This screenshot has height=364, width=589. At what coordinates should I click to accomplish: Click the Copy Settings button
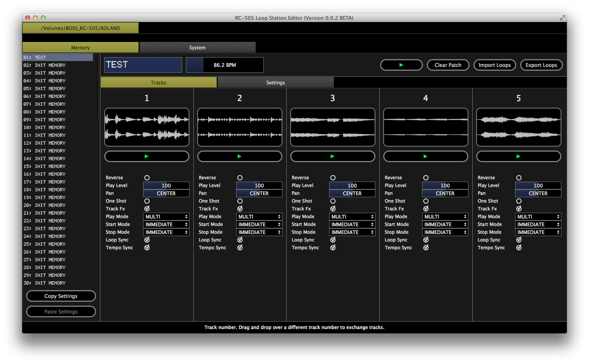[x=61, y=296]
